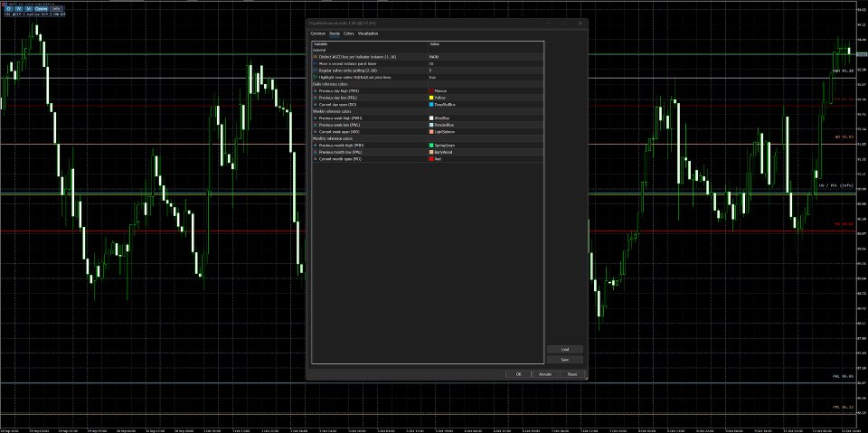Open the Common tab
Screen dimensions: 868x433
click(318, 33)
